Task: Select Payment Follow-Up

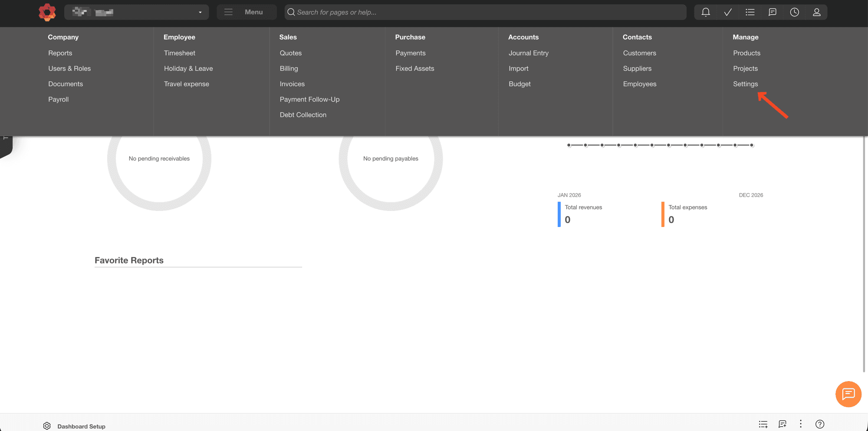Action: (310, 99)
